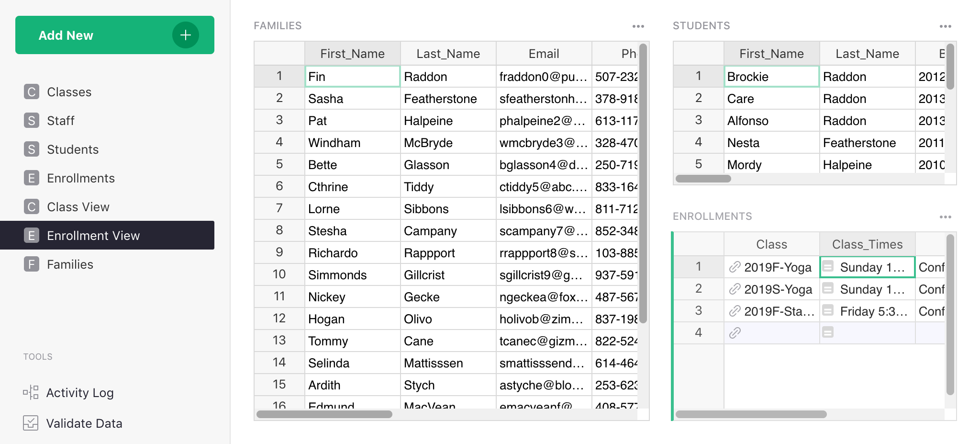
Task: Click the horizontal scrollbar below the Students table
Action: (702, 178)
